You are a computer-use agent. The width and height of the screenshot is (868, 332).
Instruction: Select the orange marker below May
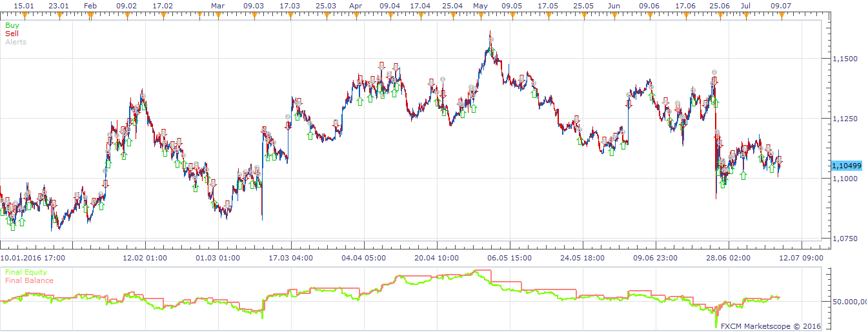pyautogui.click(x=480, y=15)
